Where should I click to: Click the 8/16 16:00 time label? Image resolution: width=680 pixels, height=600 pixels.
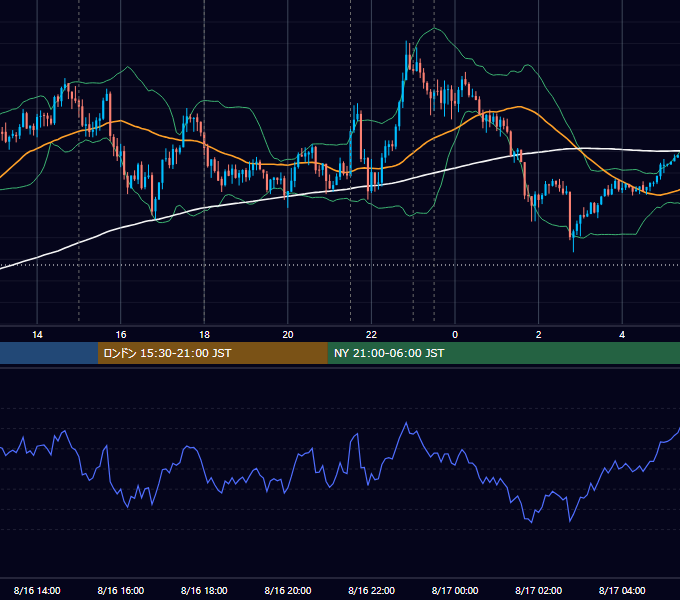coord(121,590)
